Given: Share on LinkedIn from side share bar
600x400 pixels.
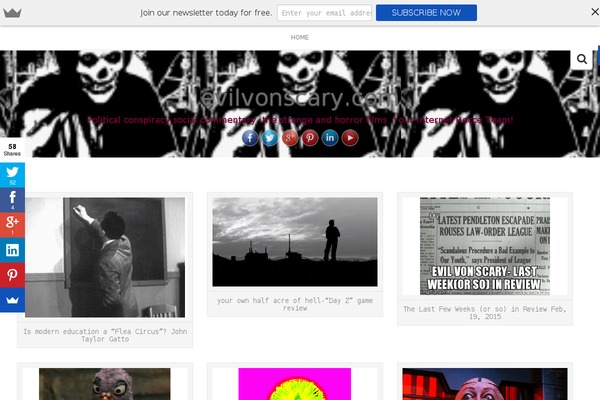Looking at the screenshot, I should [12, 250].
